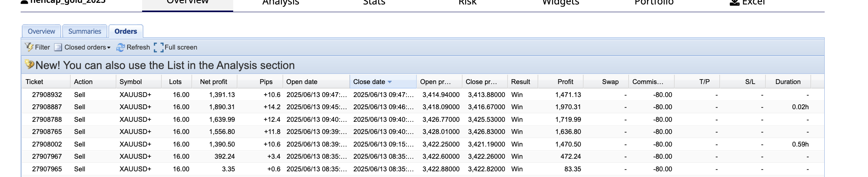
Task: Click the Excel download icon
Action: 734,2
